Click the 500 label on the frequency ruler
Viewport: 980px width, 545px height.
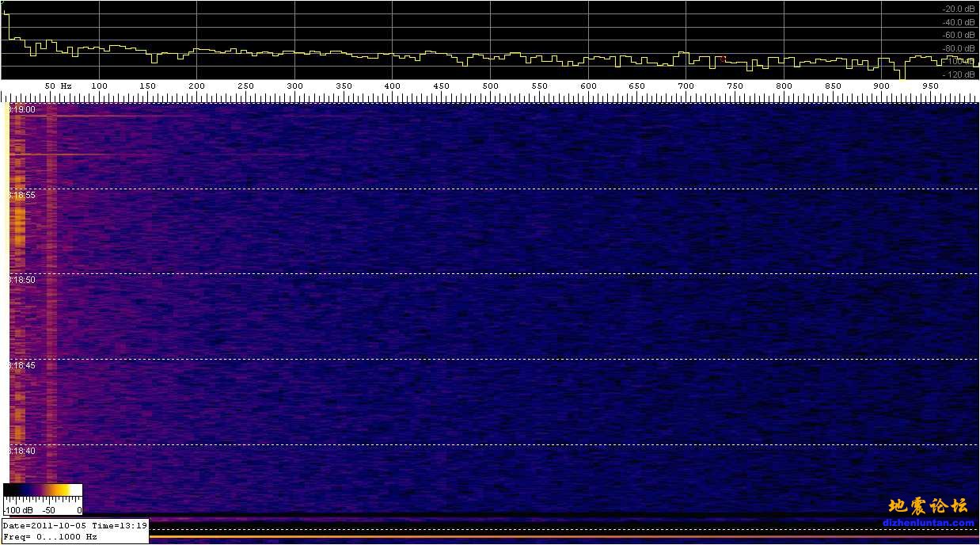point(490,86)
